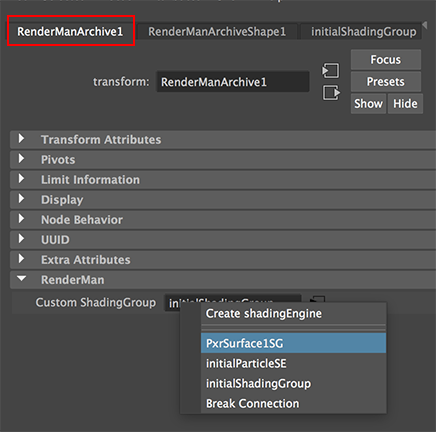Click the go to output connection icon
Image resolution: width=436 pixels, height=432 pixels.
(x=331, y=92)
